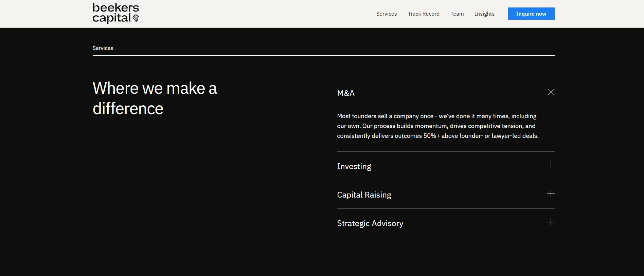The height and width of the screenshot is (276, 644).
Task: Click the Beekers Capital logo
Action: (x=116, y=13)
